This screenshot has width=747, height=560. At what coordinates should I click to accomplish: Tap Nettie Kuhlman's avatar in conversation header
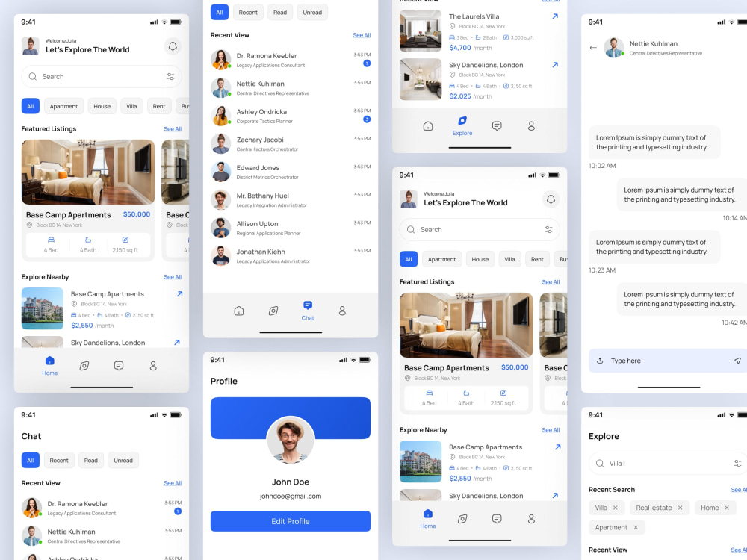[x=613, y=48]
